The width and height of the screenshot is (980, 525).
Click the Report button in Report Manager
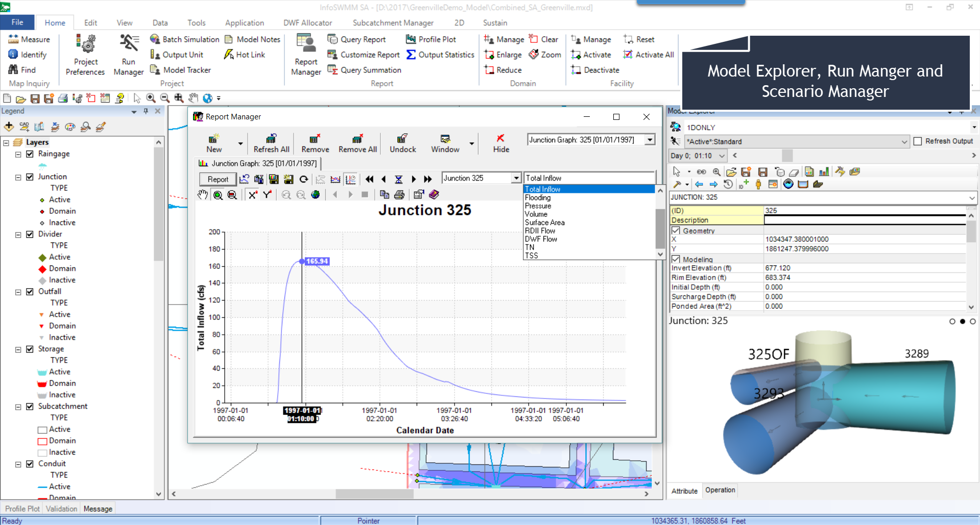click(x=218, y=179)
